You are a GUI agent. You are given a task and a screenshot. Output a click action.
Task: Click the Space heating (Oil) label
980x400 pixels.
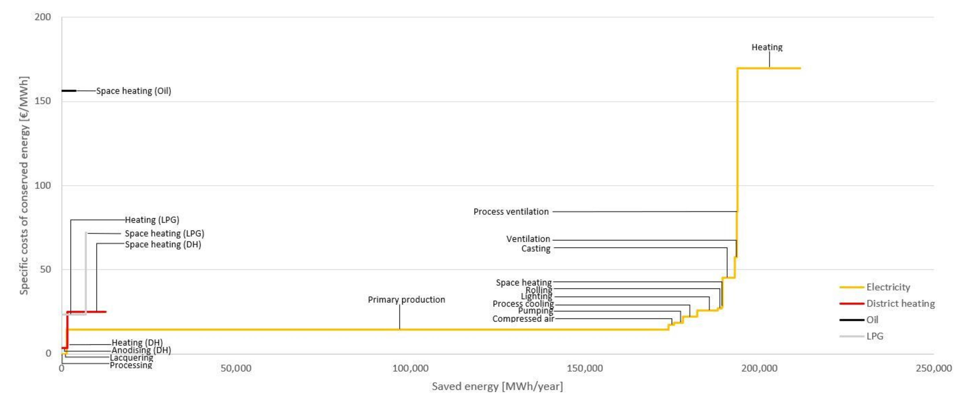134,91
